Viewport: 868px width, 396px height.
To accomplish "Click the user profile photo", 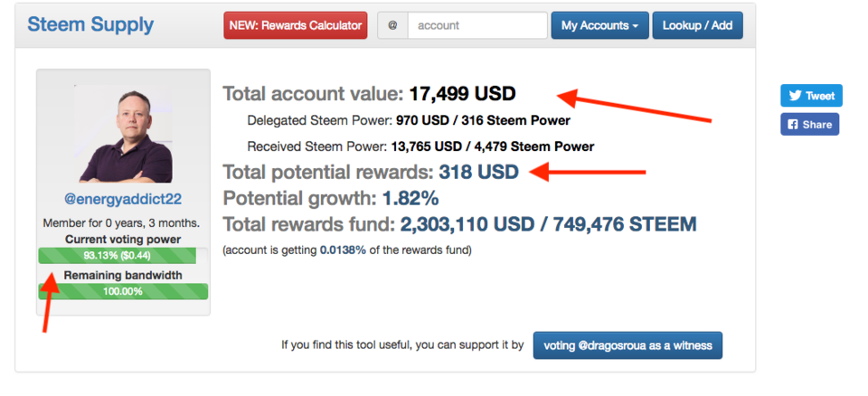I will (x=123, y=134).
